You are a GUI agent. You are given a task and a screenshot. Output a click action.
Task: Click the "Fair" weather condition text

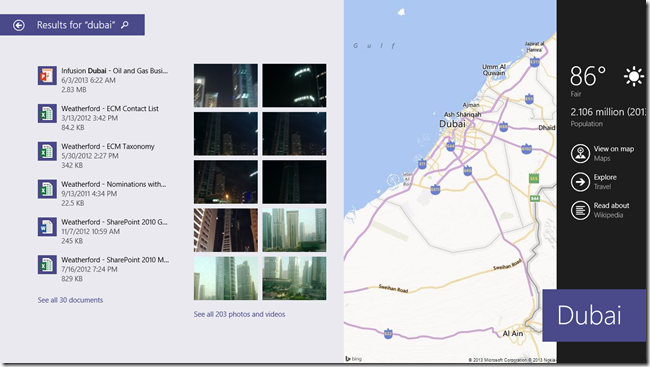click(x=576, y=94)
